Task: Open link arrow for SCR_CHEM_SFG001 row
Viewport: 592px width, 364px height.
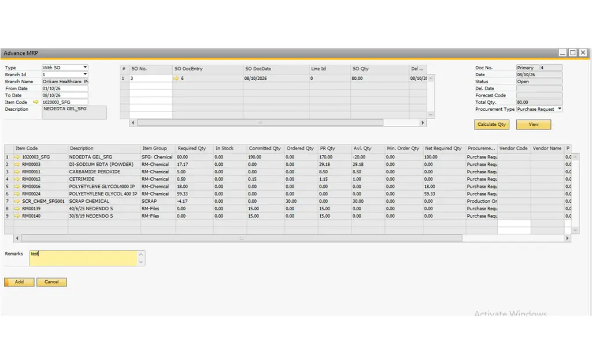Action: click(x=17, y=201)
